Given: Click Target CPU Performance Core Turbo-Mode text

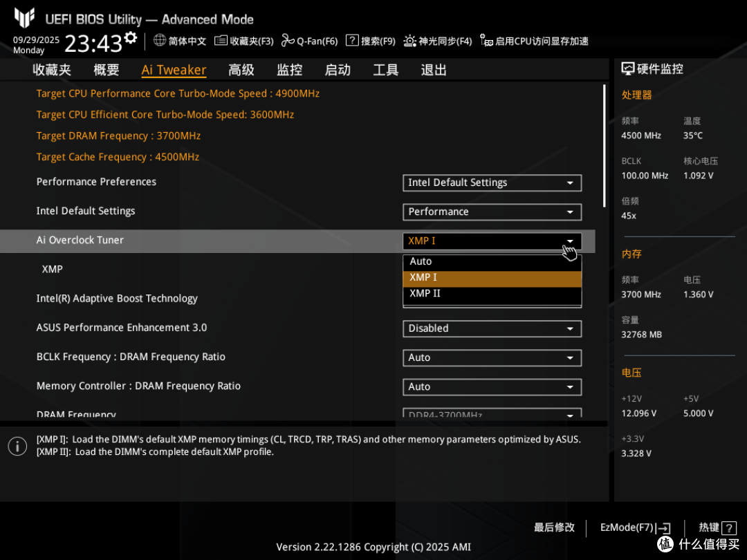Looking at the screenshot, I should [x=178, y=94].
